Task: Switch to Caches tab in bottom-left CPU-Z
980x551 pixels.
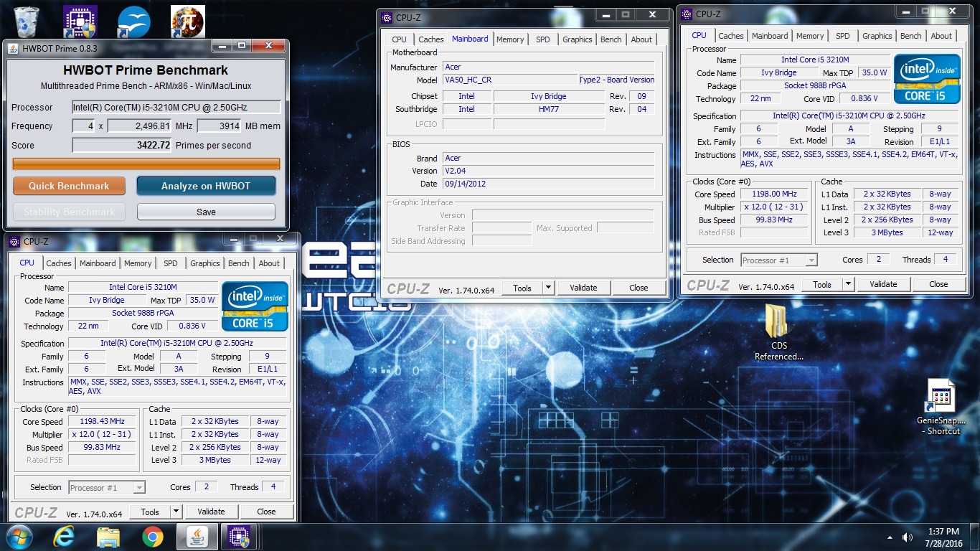Action: coord(59,263)
